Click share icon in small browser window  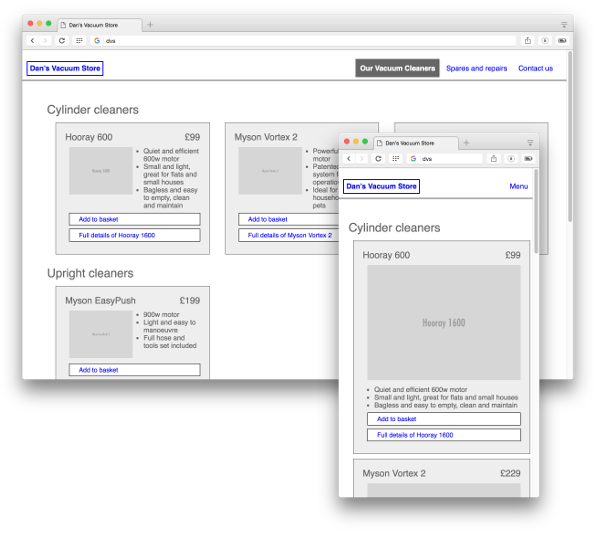493,158
